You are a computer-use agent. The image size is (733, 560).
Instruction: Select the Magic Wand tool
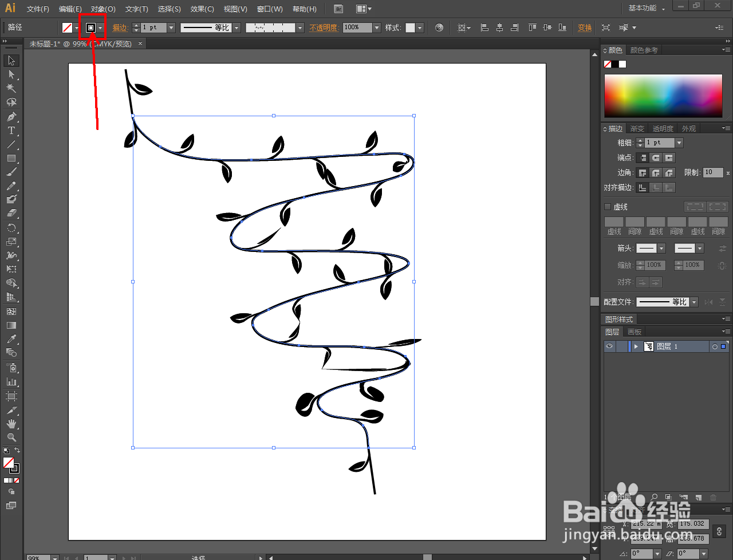coord(11,88)
